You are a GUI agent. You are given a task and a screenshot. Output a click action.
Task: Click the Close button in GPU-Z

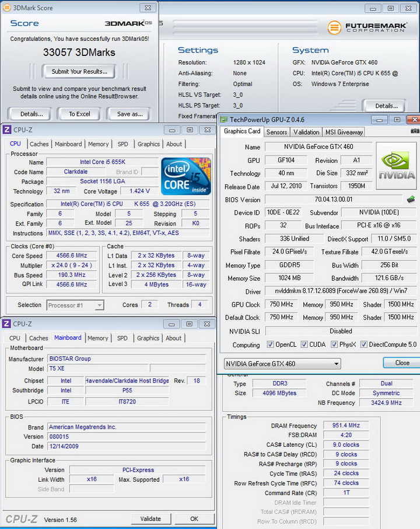click(x=402, y=363)
